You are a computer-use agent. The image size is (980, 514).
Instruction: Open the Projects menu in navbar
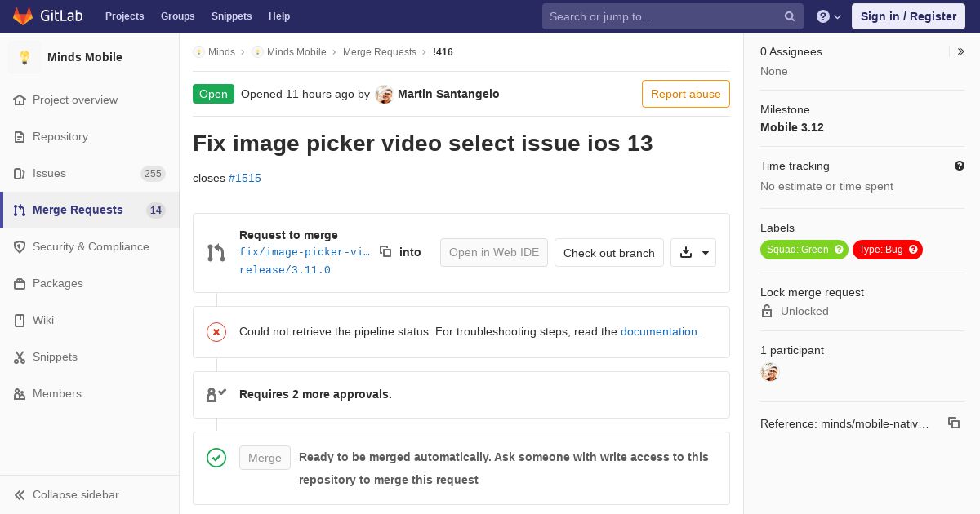coord(124,16)
